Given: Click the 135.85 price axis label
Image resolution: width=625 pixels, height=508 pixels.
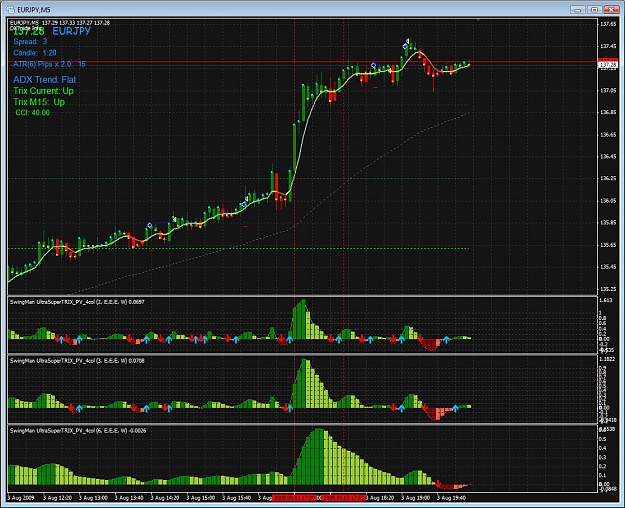Looking at the screenshot, I should (608, 223).
